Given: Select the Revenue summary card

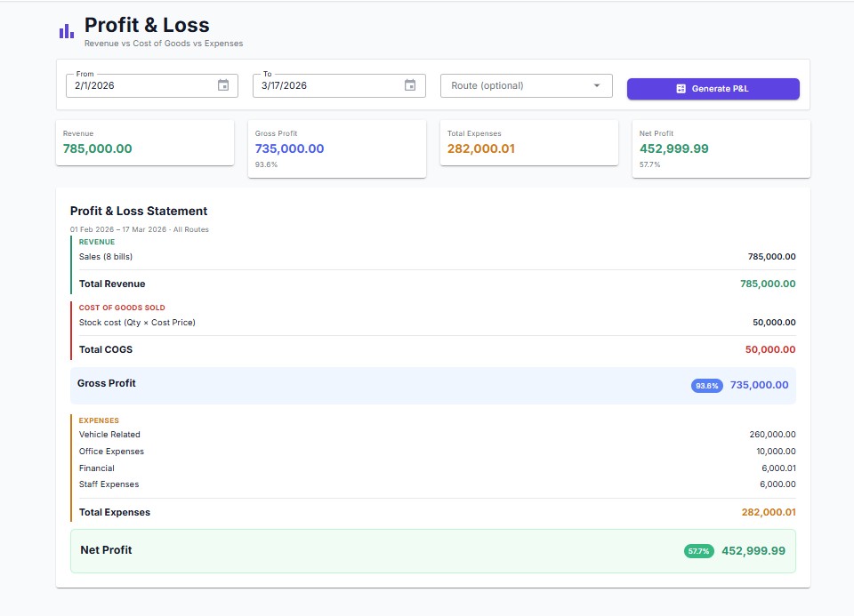Looking at the screenshot, I should [x=144, y=143].
